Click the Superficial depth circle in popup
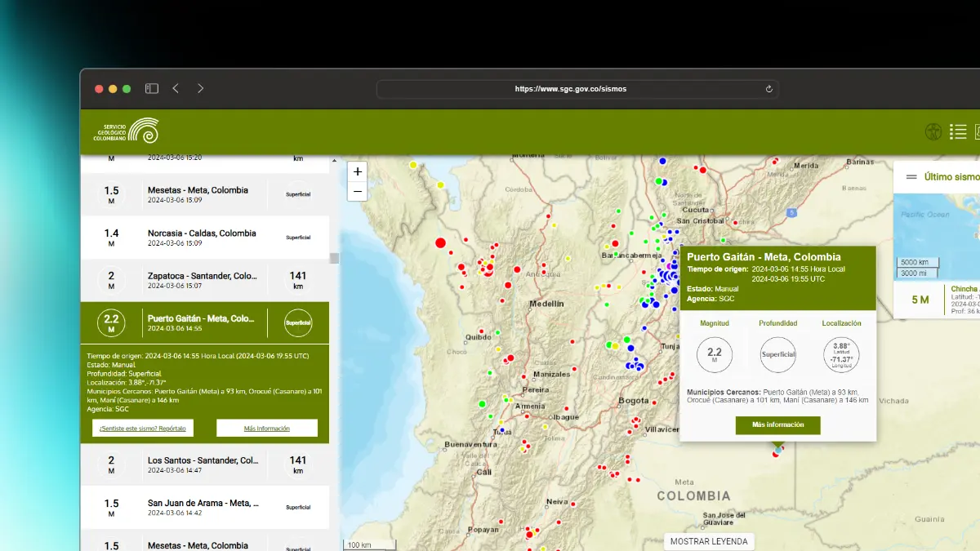Viewport: 980px width, 551px height. pos(777,355)
